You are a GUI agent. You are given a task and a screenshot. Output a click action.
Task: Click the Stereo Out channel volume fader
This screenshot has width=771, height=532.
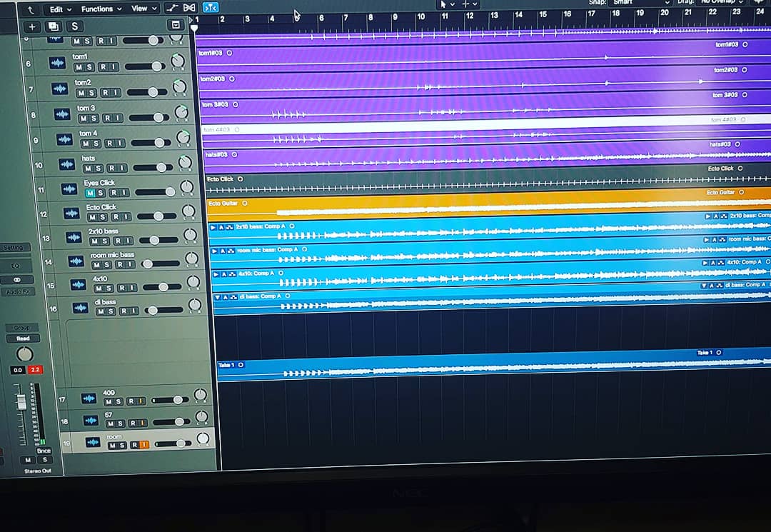tap(21, 402)
